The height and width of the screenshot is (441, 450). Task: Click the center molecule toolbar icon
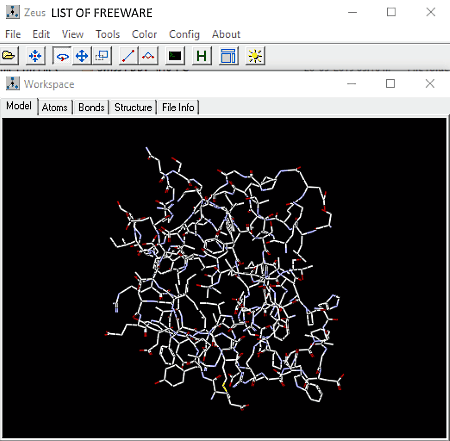click(35, 56)
